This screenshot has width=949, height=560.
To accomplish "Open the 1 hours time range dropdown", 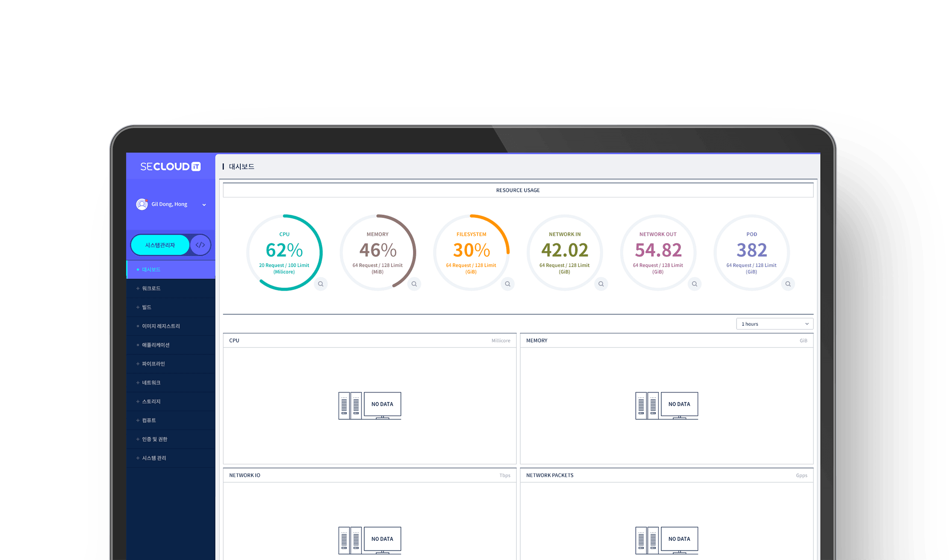I will 774,324.
